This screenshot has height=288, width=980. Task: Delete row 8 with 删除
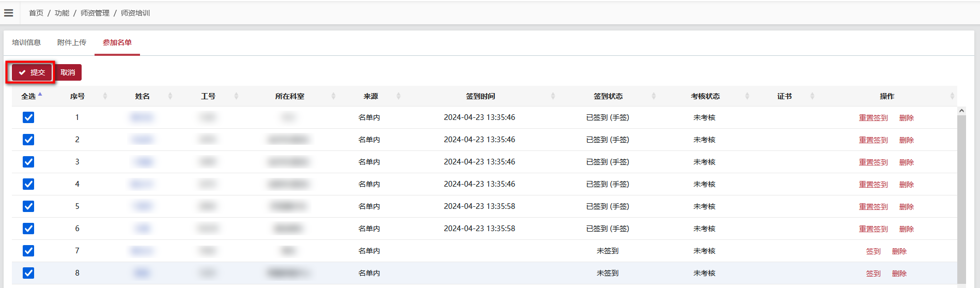[x=899, y=274]
